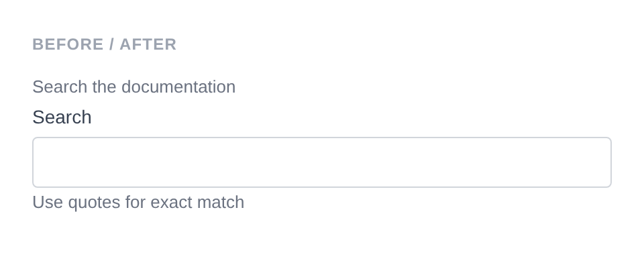
Task: Click "Search the documentation" description text
Action: tap(133, 87)
